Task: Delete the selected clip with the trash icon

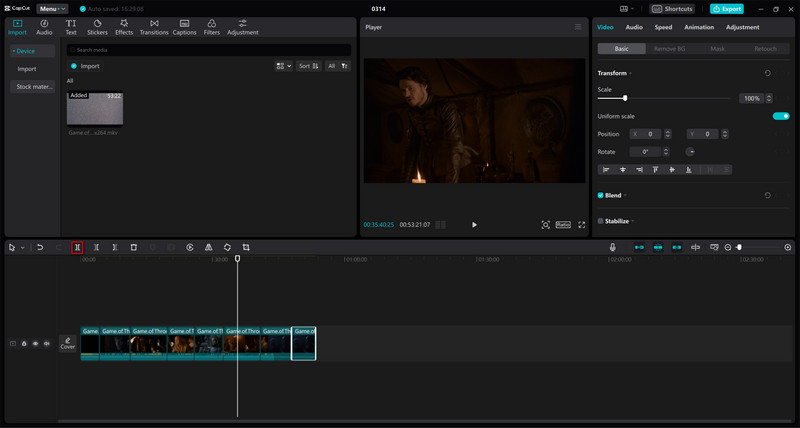Action: tap(134, 247)
